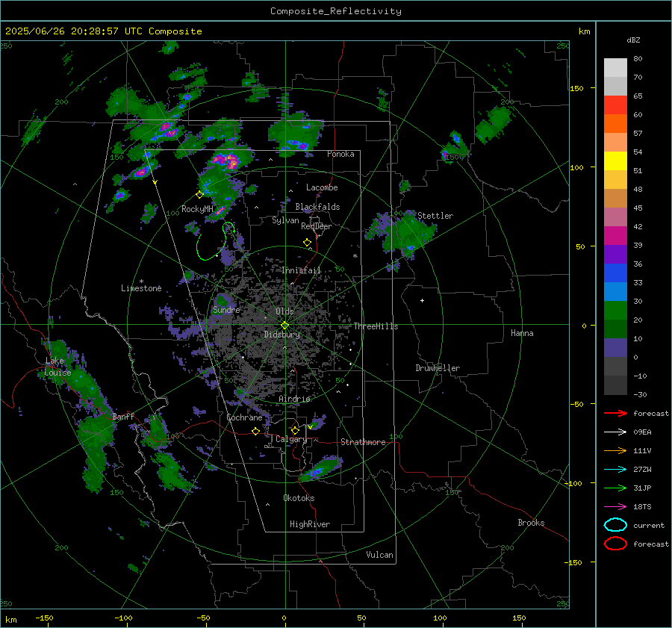Click the Brooks label
Image resolution: width=672 pixels, height=628 pixels.
coord(531,523)
